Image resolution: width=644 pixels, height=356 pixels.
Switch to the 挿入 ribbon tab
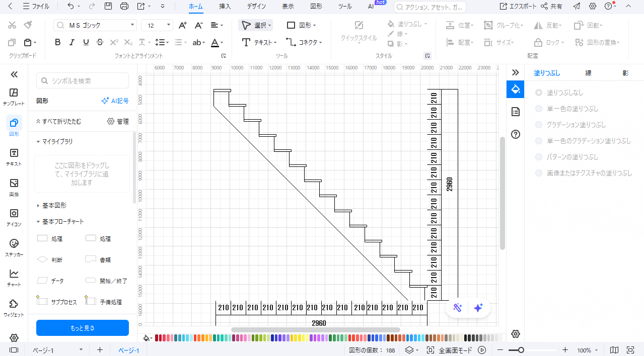[x=225, y=7]
